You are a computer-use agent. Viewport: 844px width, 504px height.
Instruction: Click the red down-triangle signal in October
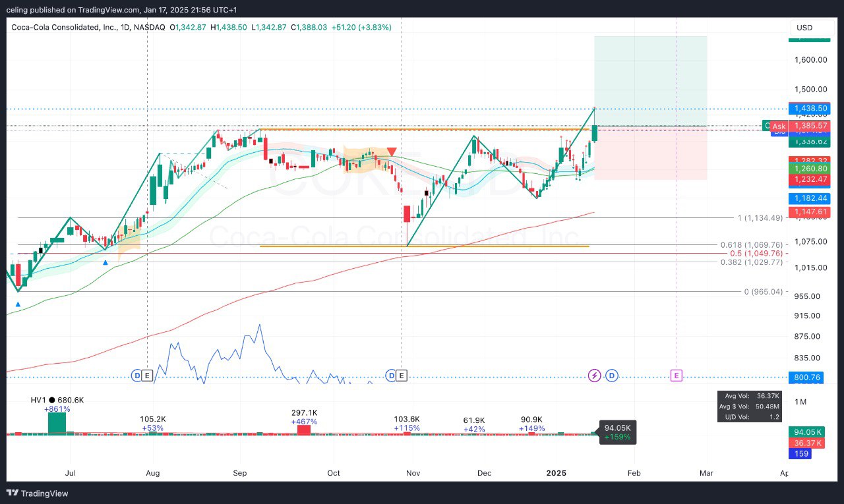(x=392, y=152)
